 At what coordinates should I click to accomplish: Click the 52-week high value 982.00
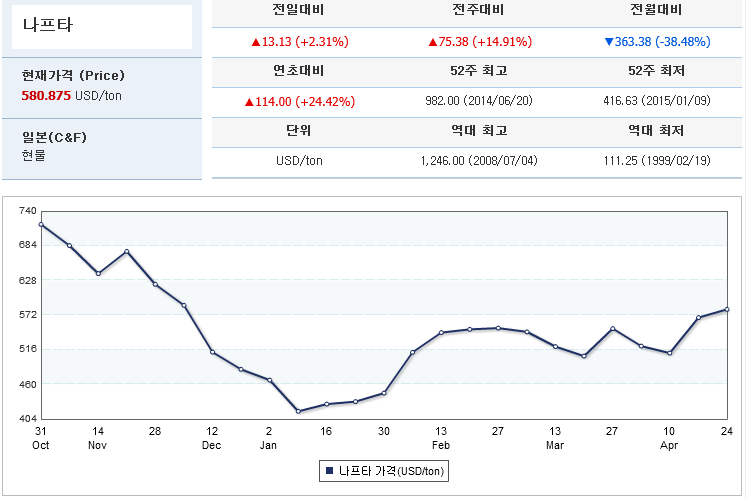coord(478,102)
